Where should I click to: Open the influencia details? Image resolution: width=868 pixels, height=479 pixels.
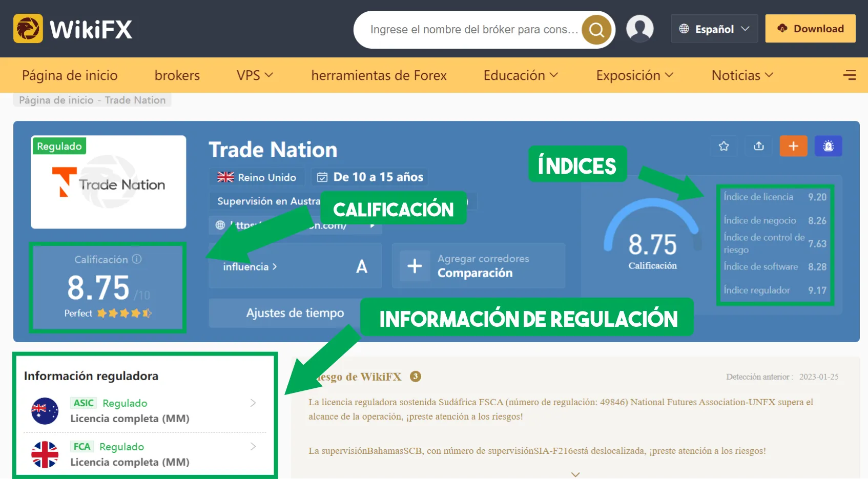[250, 267]
